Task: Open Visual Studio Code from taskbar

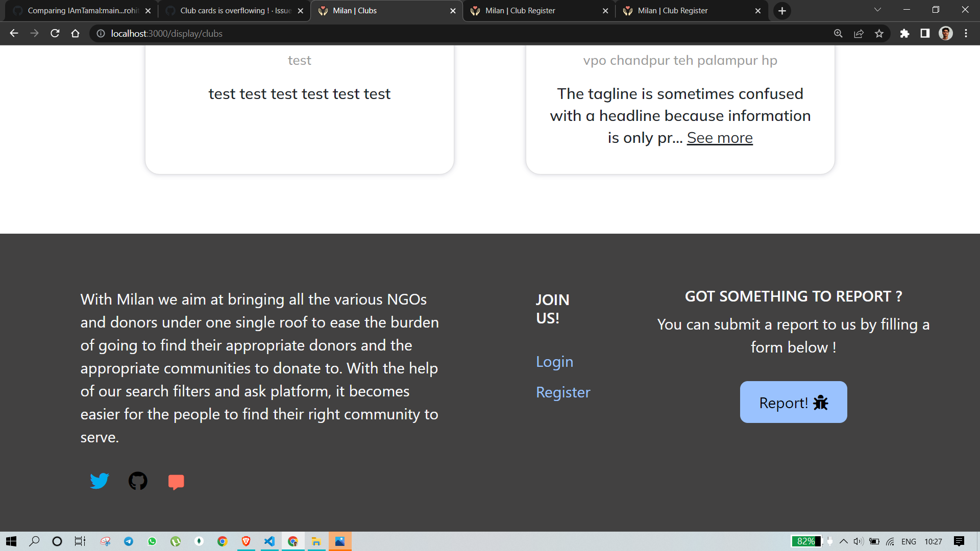Action: tap(269, 541)
